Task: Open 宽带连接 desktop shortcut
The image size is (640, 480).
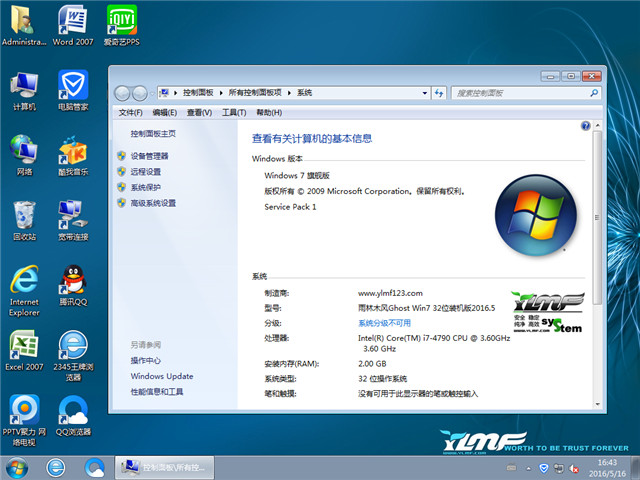Action: point(73,220)
